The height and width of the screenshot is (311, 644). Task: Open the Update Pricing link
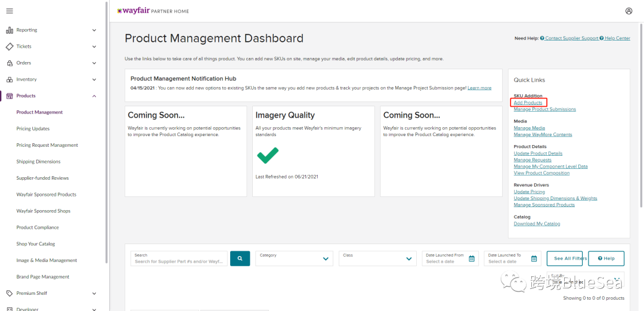[x=530, y=192]
